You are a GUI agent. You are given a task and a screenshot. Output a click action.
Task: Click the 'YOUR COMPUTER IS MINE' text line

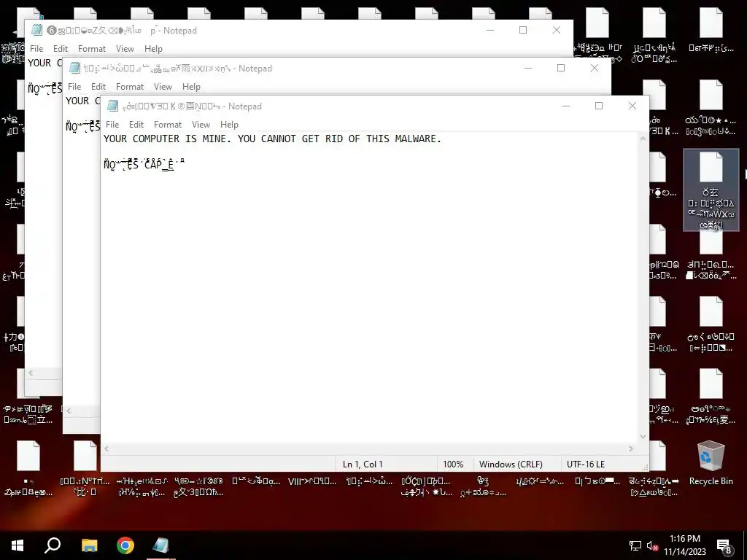click(273, 139)
